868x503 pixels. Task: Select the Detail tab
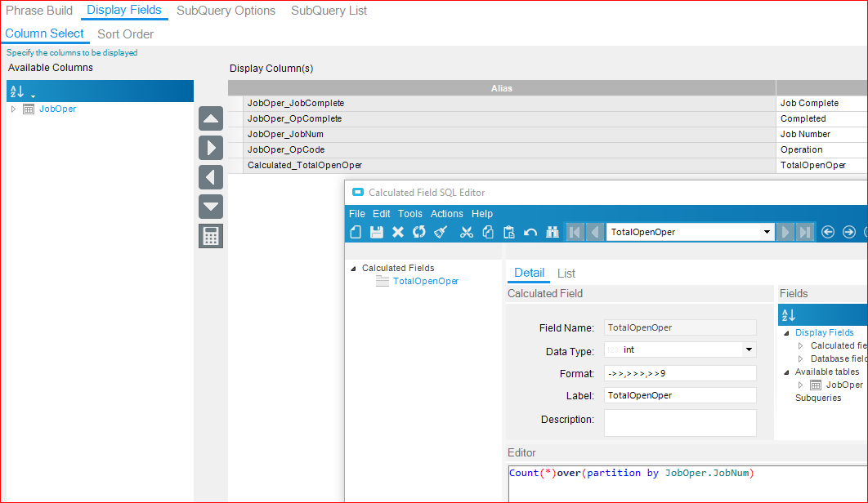(x=529, y=273)
